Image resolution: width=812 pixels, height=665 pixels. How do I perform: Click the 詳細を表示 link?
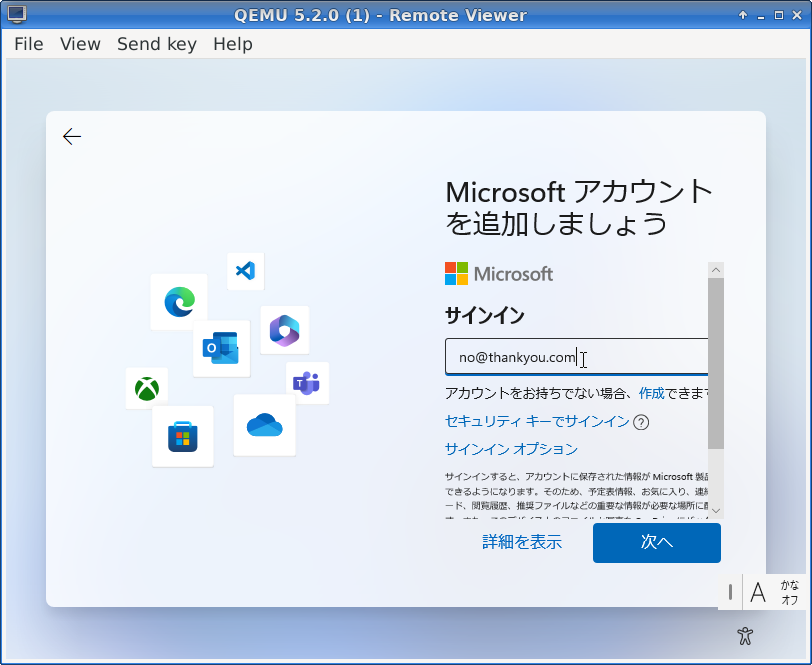click(x=522, y=542)
